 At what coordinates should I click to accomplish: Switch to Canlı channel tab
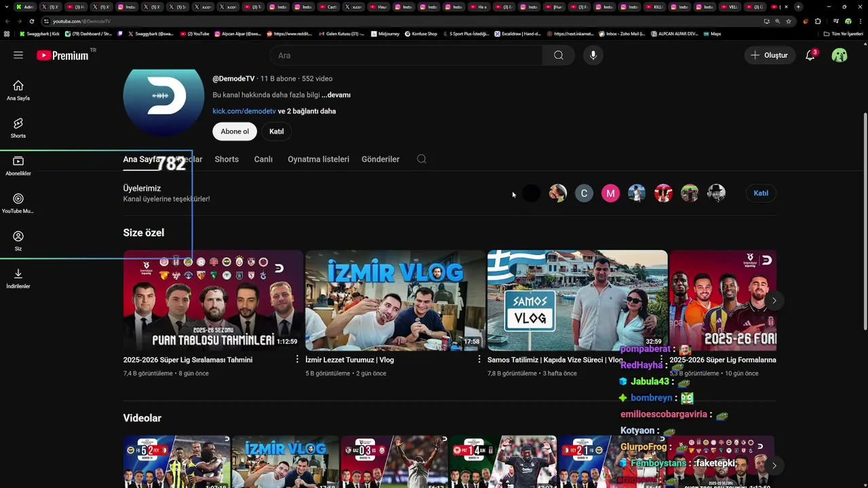pyautogui.click(x=263, y=159)
